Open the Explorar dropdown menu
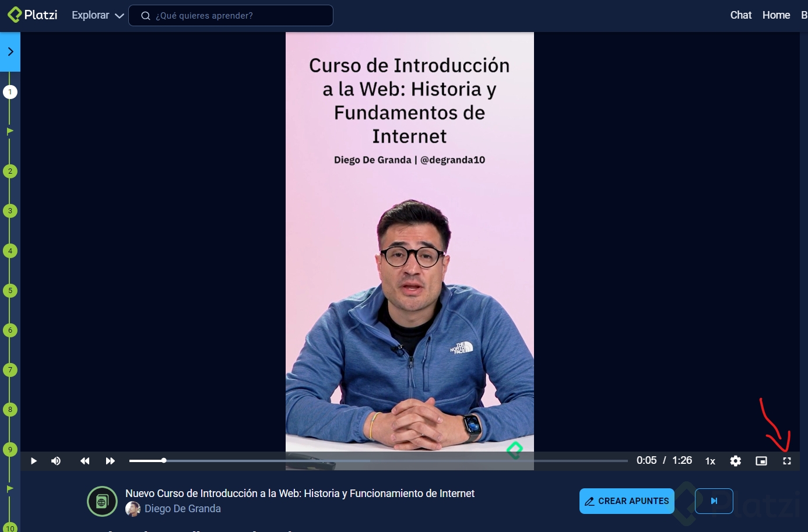 97,15
